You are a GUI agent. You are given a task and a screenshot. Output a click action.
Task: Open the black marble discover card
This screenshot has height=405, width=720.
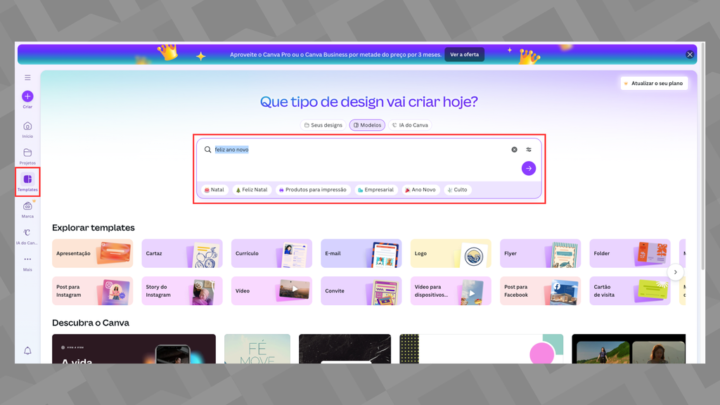(x=345, y=349)
